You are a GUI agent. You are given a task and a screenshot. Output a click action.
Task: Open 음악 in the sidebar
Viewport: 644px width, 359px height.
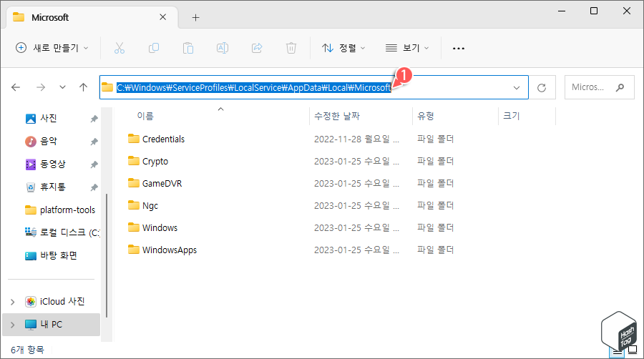point(49,142)
